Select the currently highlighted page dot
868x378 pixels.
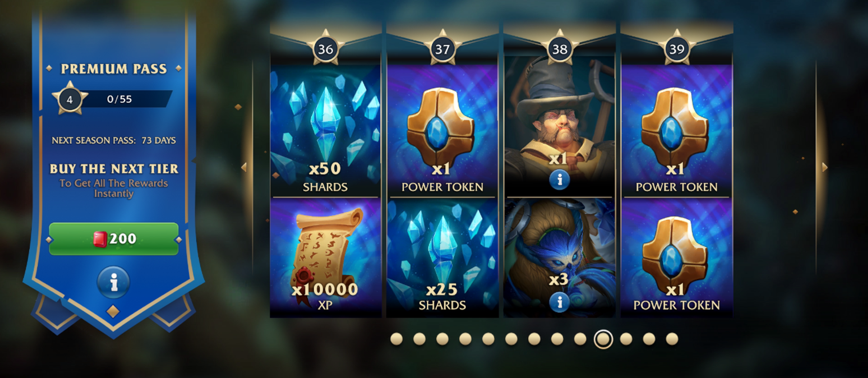[x=603, y=339]
